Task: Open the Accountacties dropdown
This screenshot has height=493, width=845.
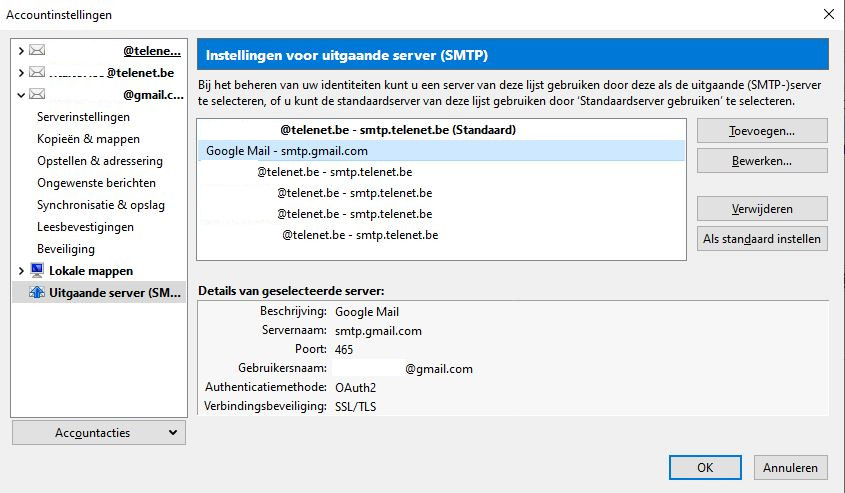Action: tap(98, 433)
